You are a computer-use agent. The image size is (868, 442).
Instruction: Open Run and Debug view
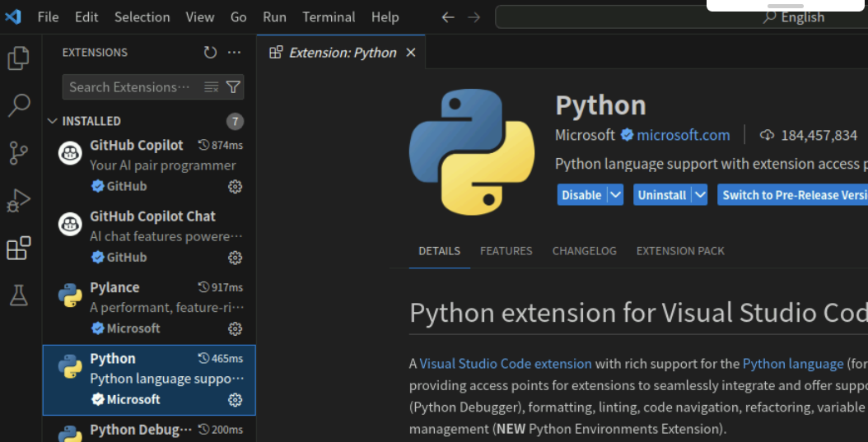18,200
